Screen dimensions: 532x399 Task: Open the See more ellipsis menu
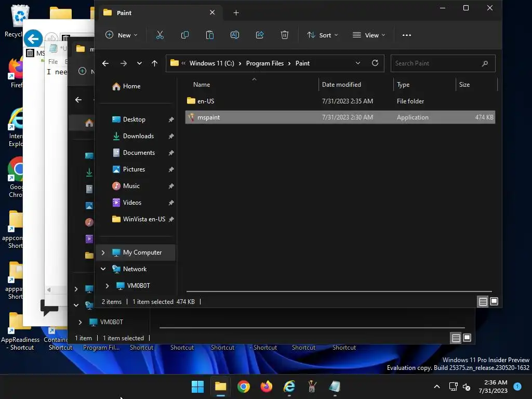coord(406,35)
